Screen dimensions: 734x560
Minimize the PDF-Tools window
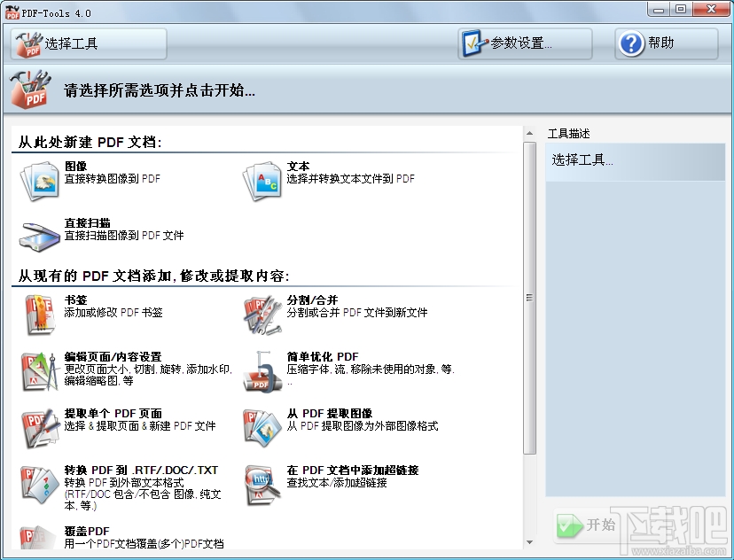point(659,10)
